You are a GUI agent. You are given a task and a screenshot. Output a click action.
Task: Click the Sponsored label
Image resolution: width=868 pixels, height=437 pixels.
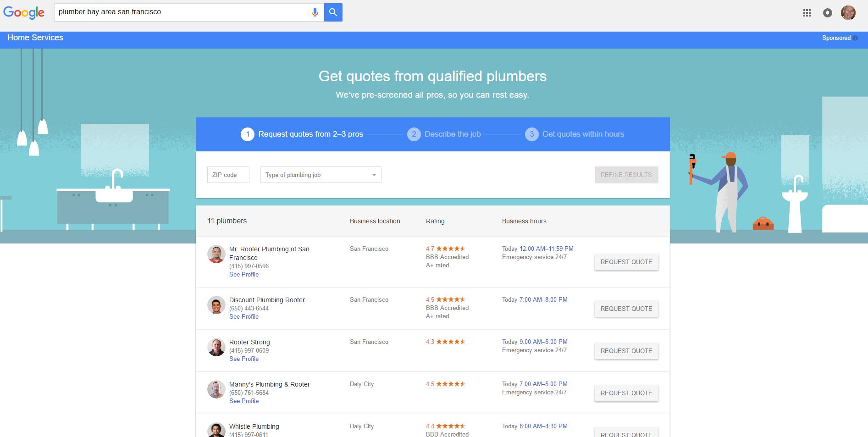click(836, 38)
